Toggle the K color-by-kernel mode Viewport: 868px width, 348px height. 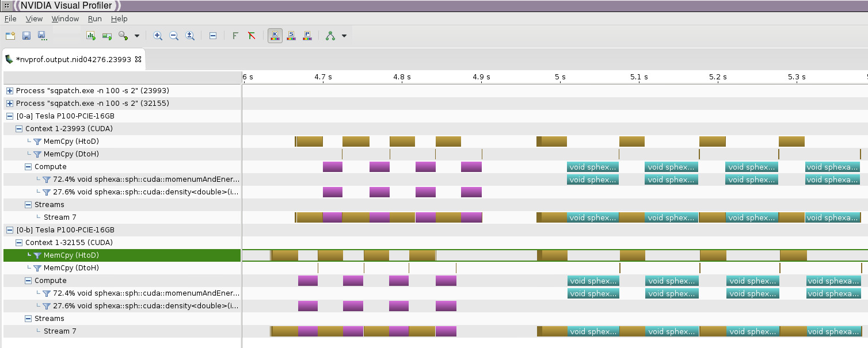click(x=275, y=36)
